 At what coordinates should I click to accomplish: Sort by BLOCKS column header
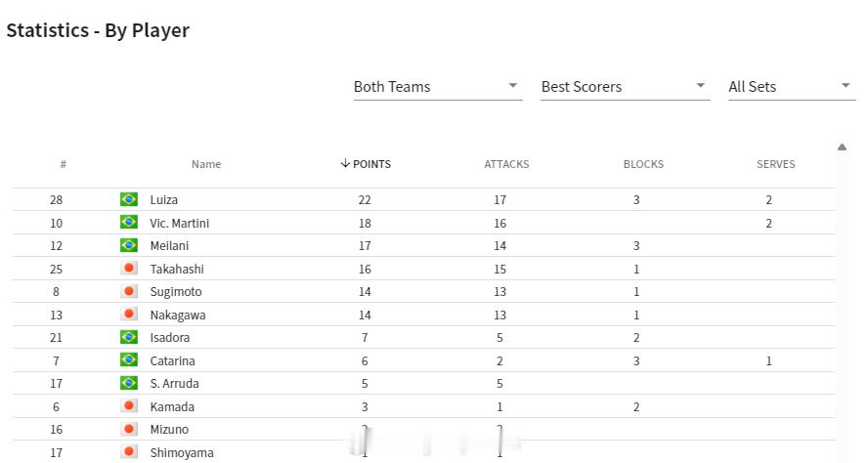coord(643,164)
